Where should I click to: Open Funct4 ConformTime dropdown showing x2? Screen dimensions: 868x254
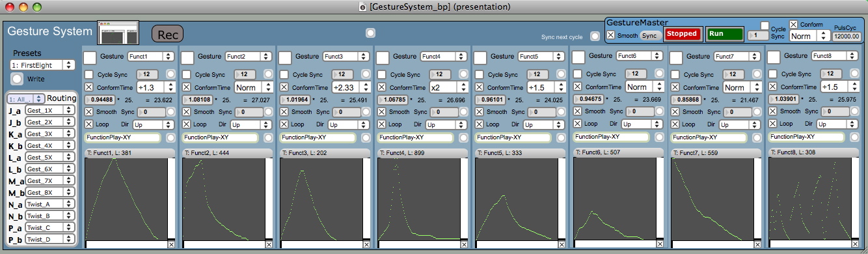coord(448,87)
